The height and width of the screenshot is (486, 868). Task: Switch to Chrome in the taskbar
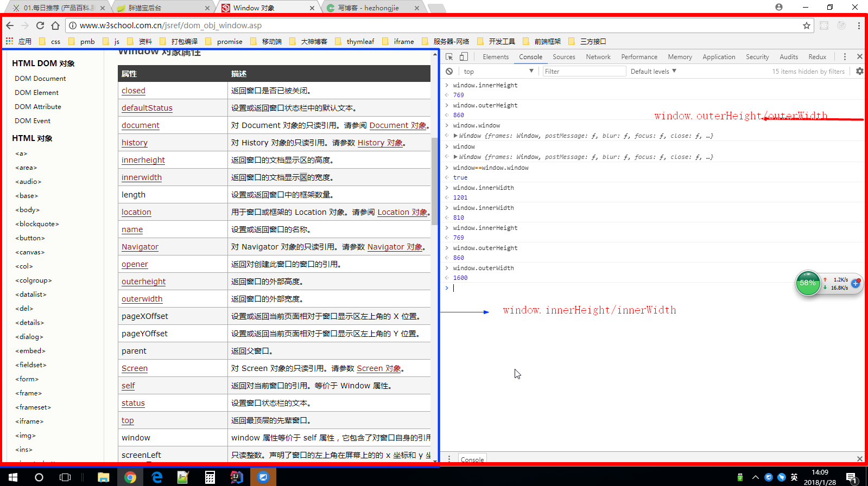point(130,477)
